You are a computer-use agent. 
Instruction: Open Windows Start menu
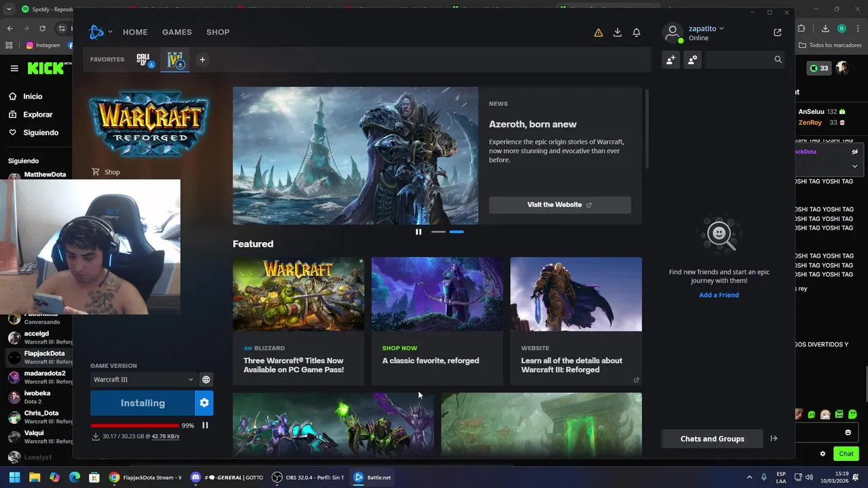point(14,477)
